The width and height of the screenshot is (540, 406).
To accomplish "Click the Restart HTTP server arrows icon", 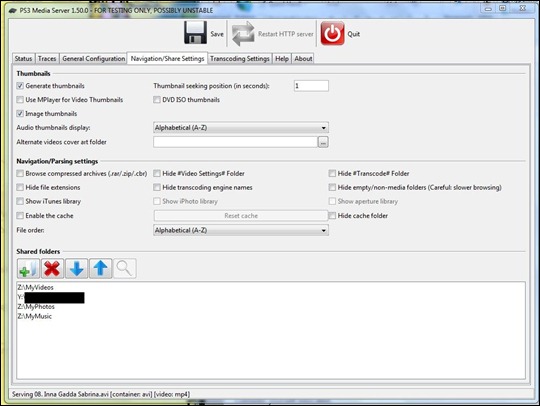I will click(243, 33).
